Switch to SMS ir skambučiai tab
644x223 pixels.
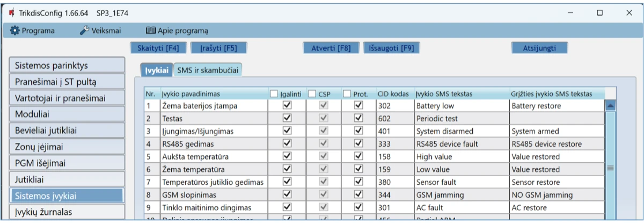click(207, 70)
